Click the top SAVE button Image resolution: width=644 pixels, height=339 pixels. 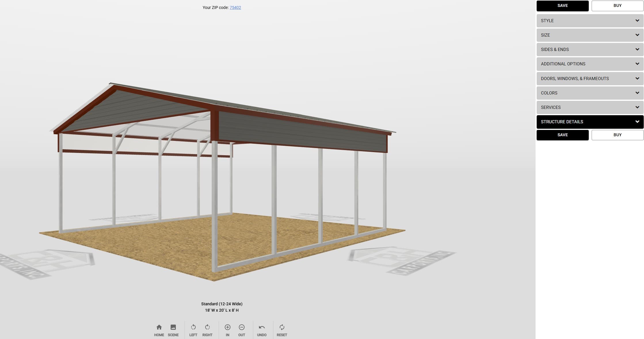562,6
